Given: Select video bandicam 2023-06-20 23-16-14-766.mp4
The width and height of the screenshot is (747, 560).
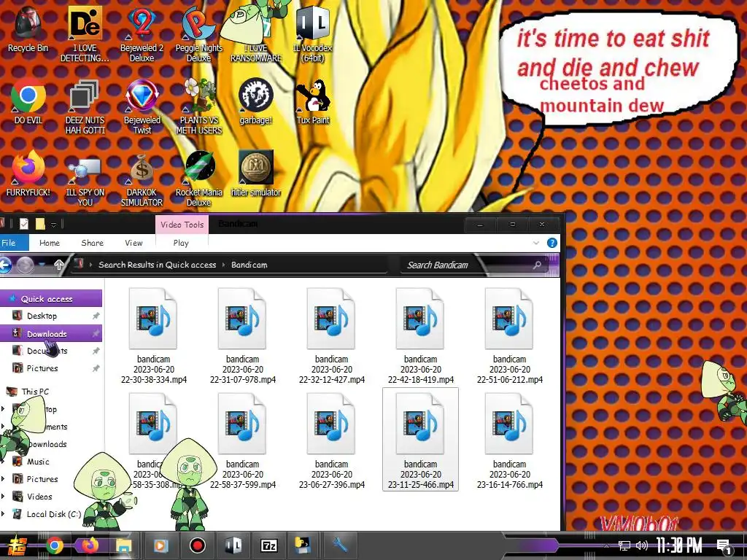Looking at the screenshot, I should point(509,439).
